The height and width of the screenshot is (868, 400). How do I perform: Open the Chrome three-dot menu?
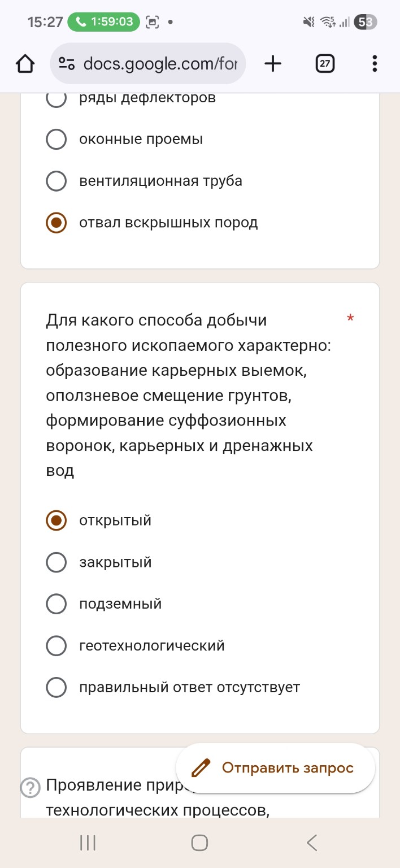coord(374,63)
